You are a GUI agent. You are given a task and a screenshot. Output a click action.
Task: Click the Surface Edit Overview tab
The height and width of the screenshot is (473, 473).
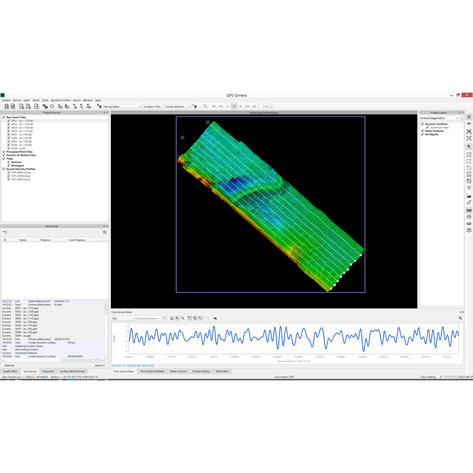tap(72, 371)
